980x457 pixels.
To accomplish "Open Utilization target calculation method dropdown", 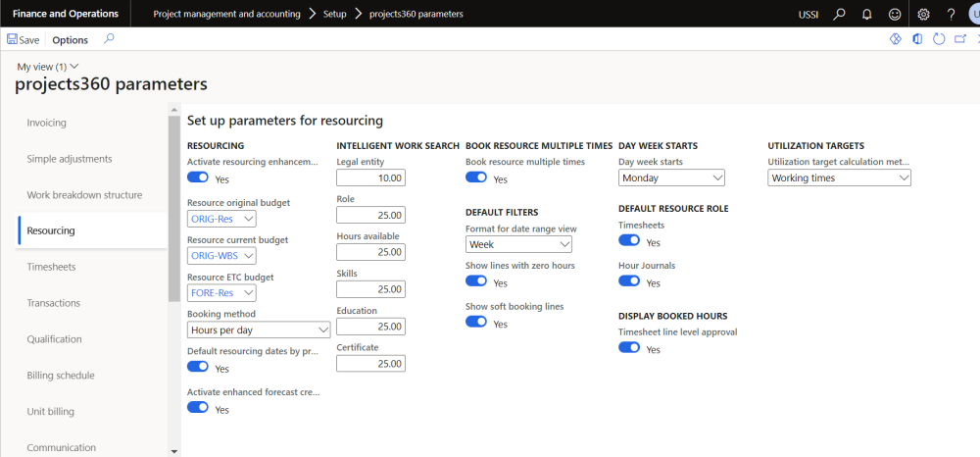I will [x=840, y=178].
